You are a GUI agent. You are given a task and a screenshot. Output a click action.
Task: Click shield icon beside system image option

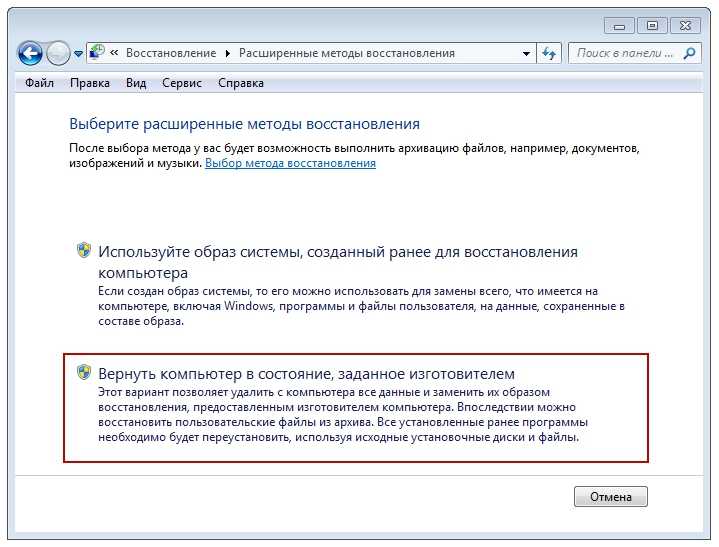click(83, 250)
